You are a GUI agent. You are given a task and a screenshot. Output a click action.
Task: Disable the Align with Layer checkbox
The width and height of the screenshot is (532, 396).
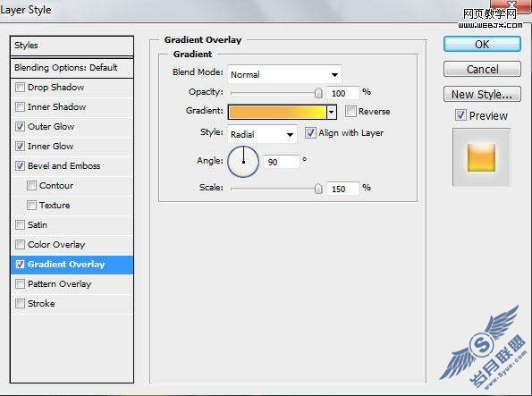310,132
